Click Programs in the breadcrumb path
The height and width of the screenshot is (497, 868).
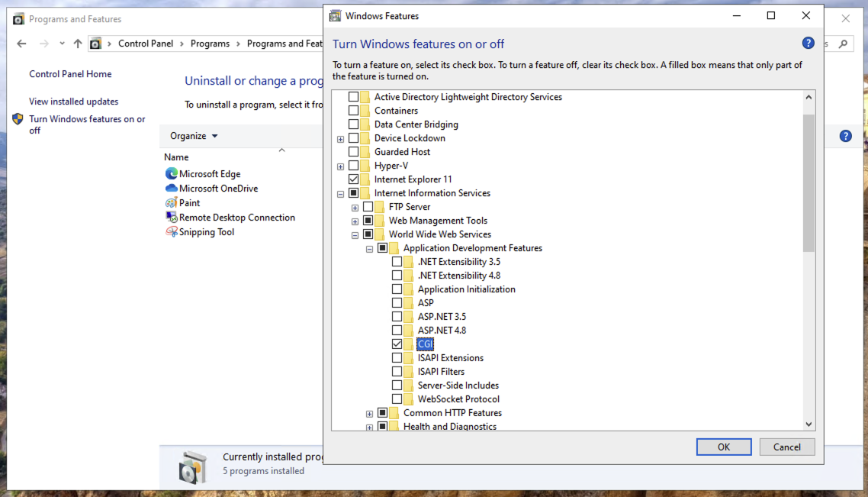pos(210,44)
